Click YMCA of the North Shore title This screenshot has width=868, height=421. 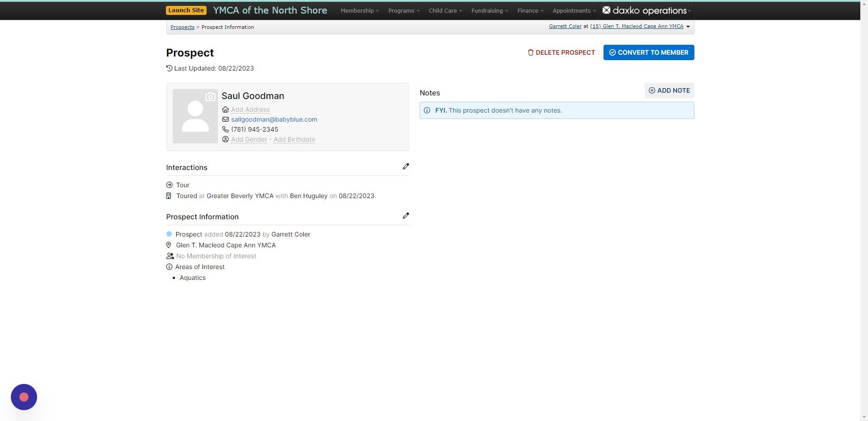pos(270,10)
